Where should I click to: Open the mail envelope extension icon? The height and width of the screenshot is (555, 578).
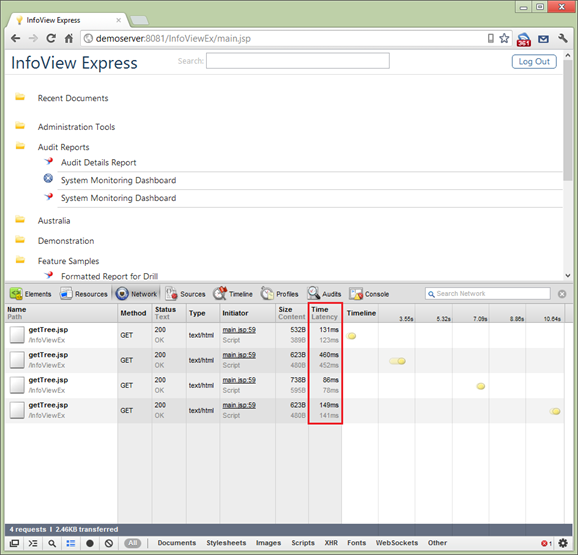pyautogui.click(x=543, y=39)
